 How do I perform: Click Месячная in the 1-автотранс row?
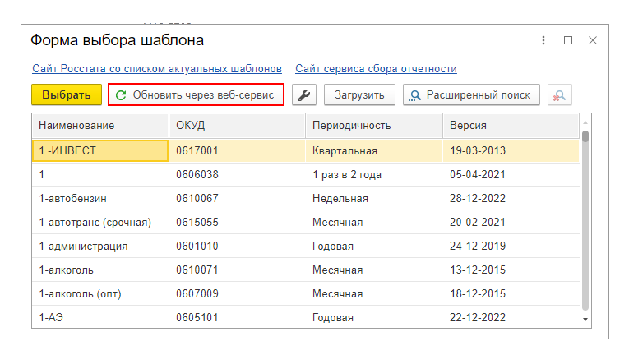[x=374, y=222]
